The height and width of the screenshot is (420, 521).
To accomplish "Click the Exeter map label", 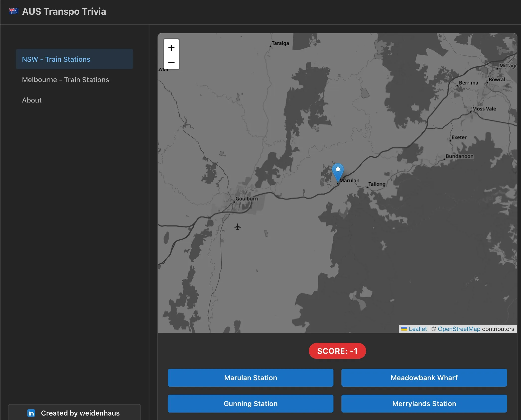I will pos(459,137).
